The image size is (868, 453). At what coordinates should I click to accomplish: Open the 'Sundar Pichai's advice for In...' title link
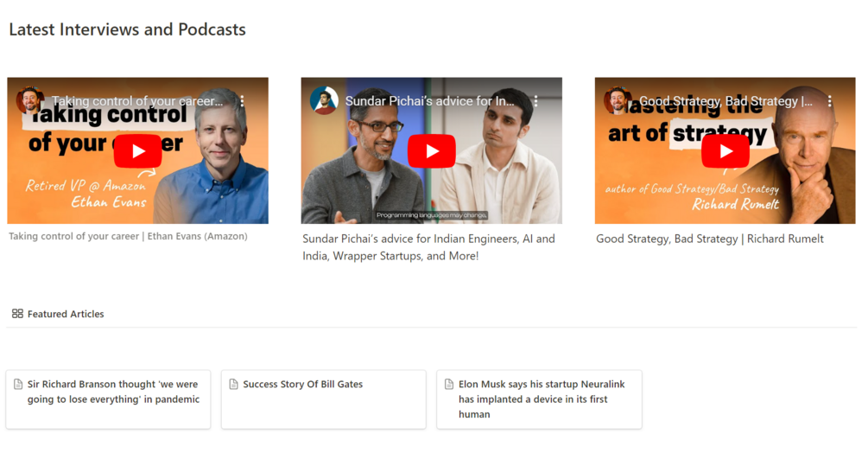429,101
